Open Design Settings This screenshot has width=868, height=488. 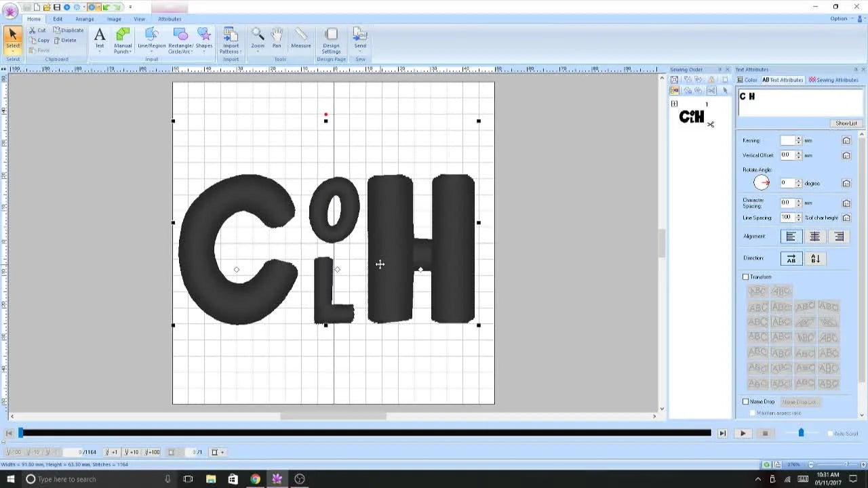coord(331,40)
